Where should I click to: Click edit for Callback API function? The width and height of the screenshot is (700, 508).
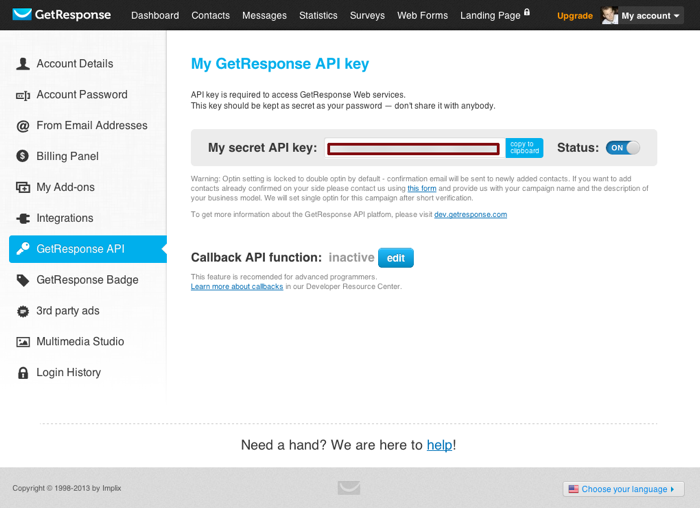(396, 258)
